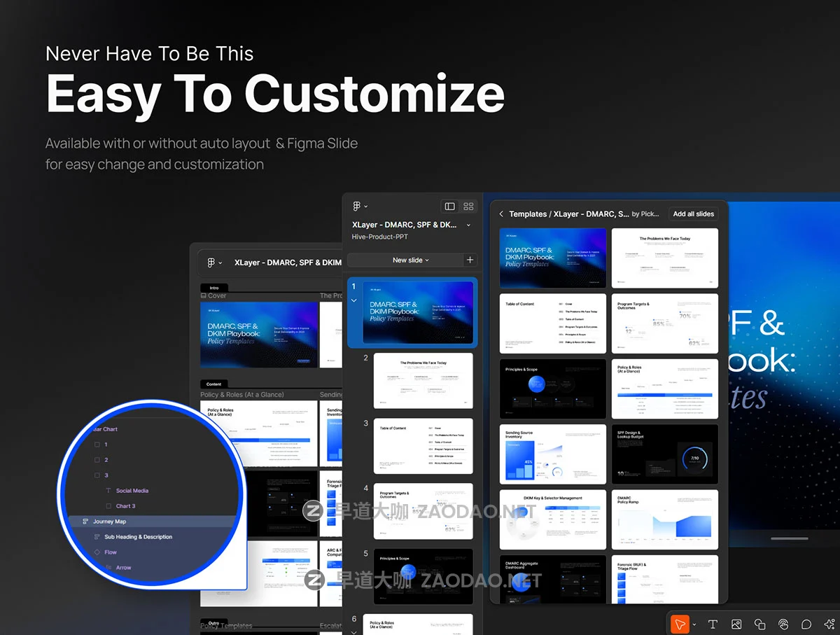Select the Sub Heading & Description layer

tap(138, 537)
